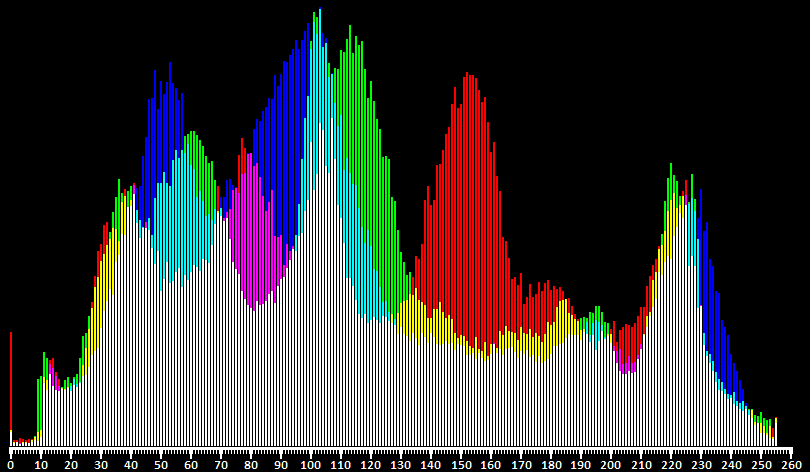Viewport: 810px width, 472px height.
Task: Click the axis label "60"
Action: pos(191,464)
